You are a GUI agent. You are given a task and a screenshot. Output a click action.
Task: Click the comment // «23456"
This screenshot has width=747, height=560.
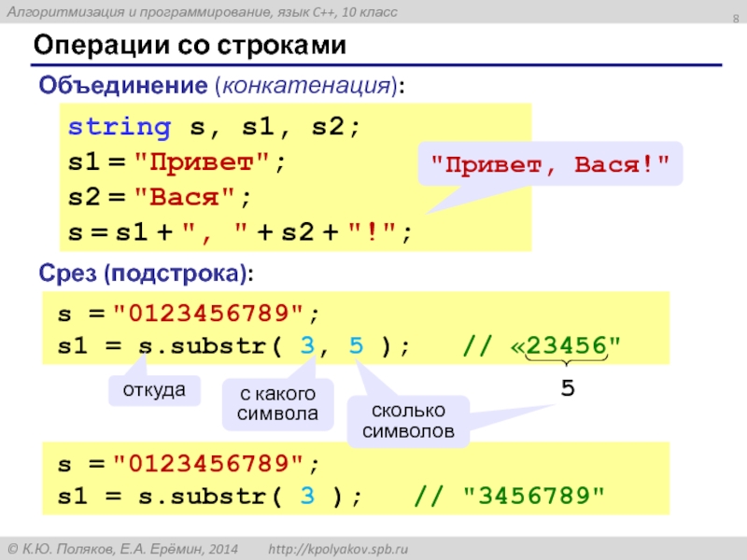coord(542,345)
